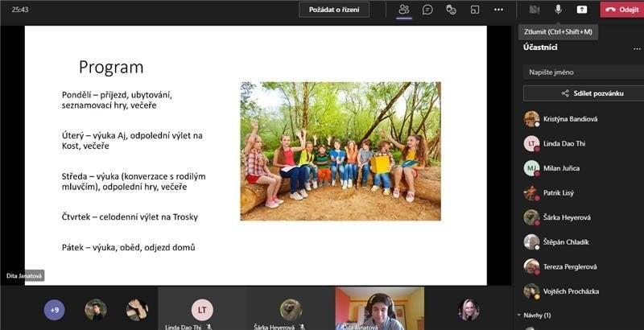Open the share content tray icon

pyautogui.click(x=582, y=10)
